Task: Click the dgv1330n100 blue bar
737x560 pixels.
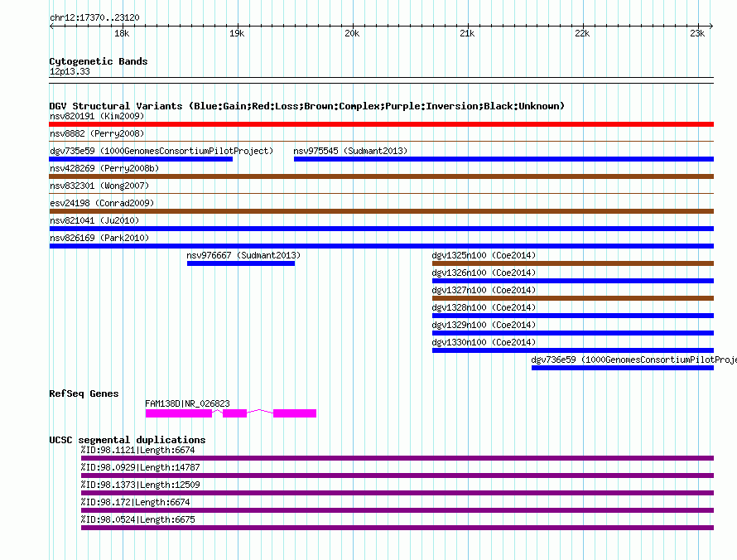Action: click(573, 350)
